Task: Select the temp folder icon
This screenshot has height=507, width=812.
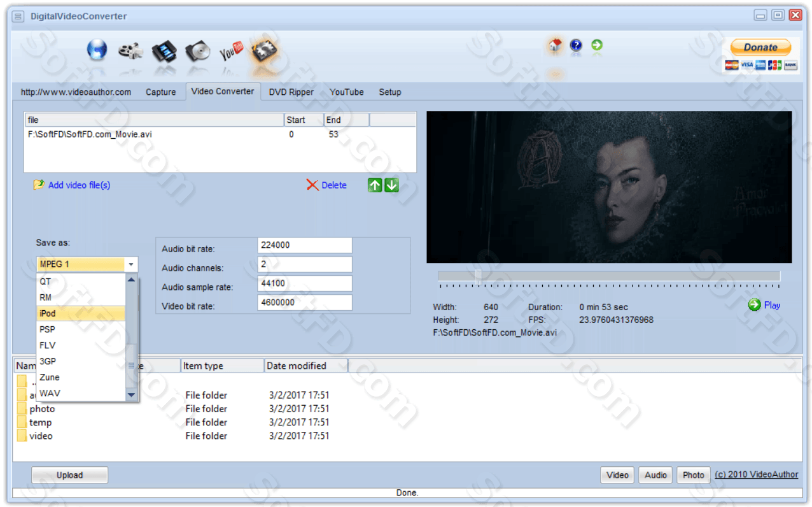Action: tap(22, 422)
